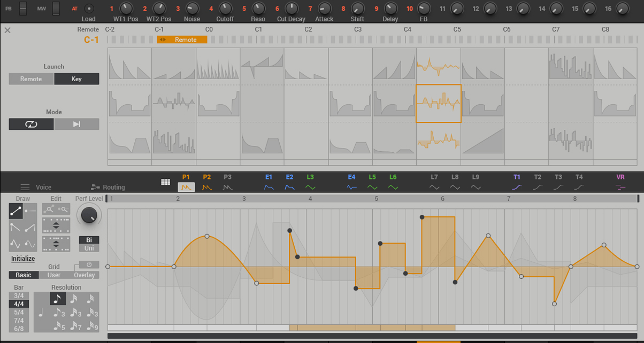Switch to the E1 envelope tab
This screenshot has width=644, height=343.
(x=269, y=183)
